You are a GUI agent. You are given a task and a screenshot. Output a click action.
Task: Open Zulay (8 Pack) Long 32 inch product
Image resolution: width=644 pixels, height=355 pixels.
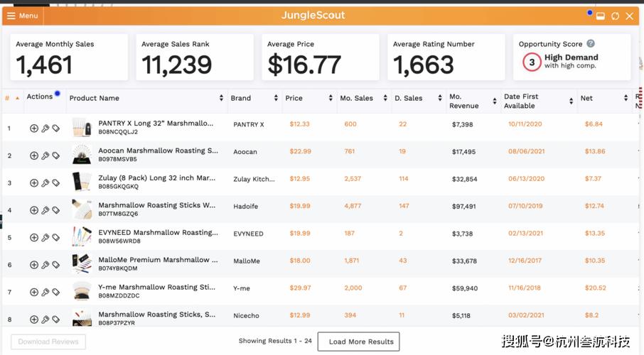(x=157, y=177)
